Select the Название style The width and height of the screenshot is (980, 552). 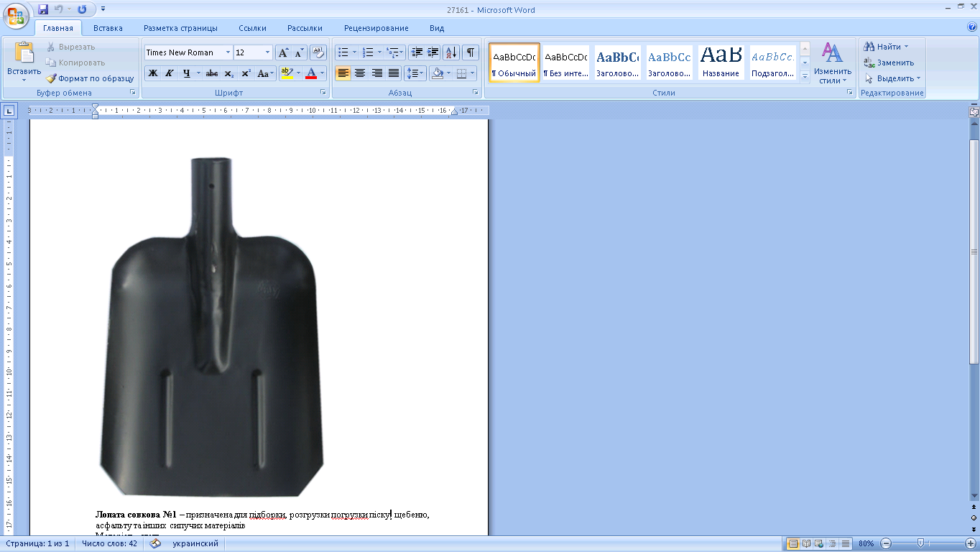coord(721,63)
